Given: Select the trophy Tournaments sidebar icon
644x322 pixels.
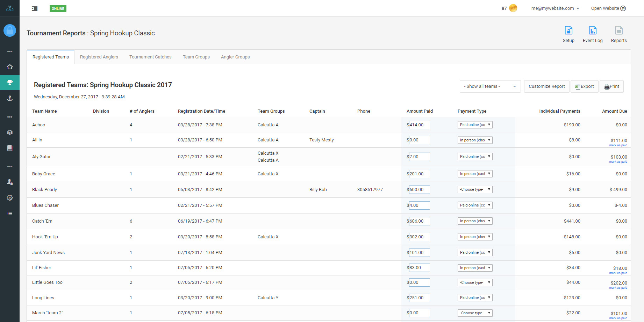Looking at the screenshot, I should pos(10,83).
